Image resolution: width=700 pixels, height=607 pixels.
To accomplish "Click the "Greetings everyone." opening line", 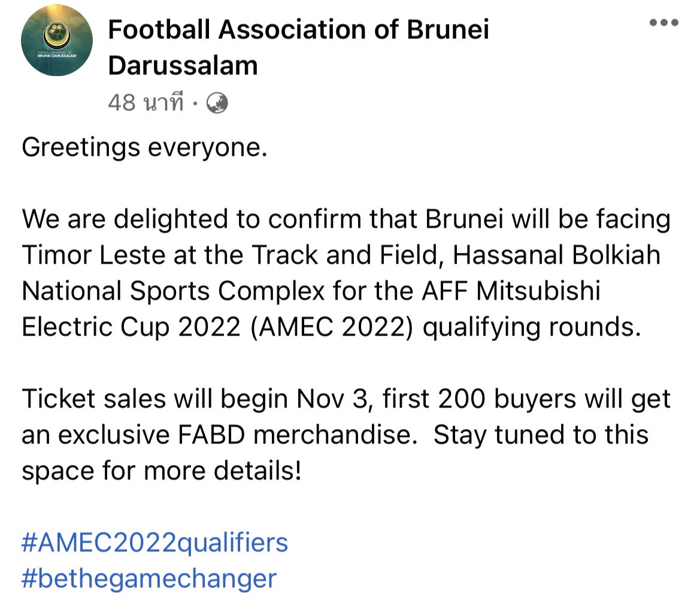I will [144, 147].
